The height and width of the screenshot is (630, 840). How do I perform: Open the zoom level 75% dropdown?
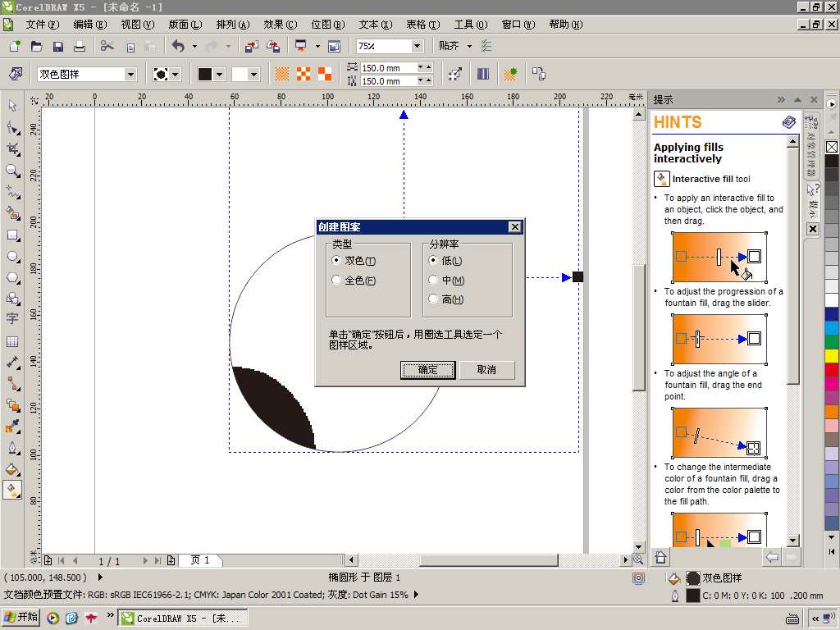[x=417, y=47]
